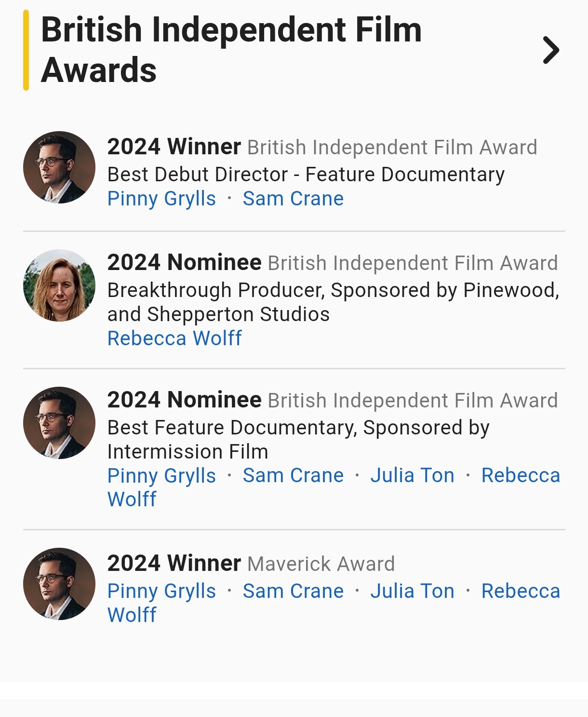Open Pinny Grylls link under Best Feature Documentary
Image resolution: width=588 pixels, height=717 pixels.
pyautogui.click(x=161, y=476)
